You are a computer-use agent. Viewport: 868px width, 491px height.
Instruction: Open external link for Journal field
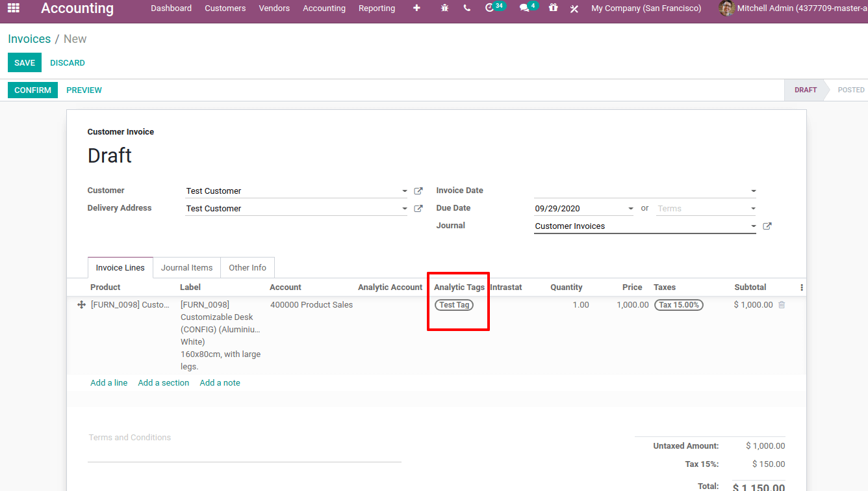point(767,226)
